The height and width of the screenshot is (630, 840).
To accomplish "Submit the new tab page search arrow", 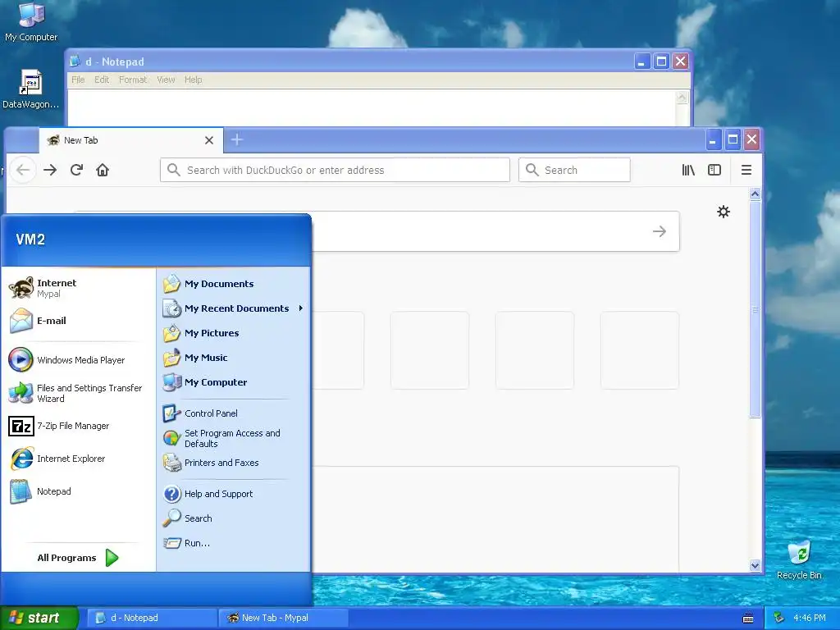I will [660, 231].
